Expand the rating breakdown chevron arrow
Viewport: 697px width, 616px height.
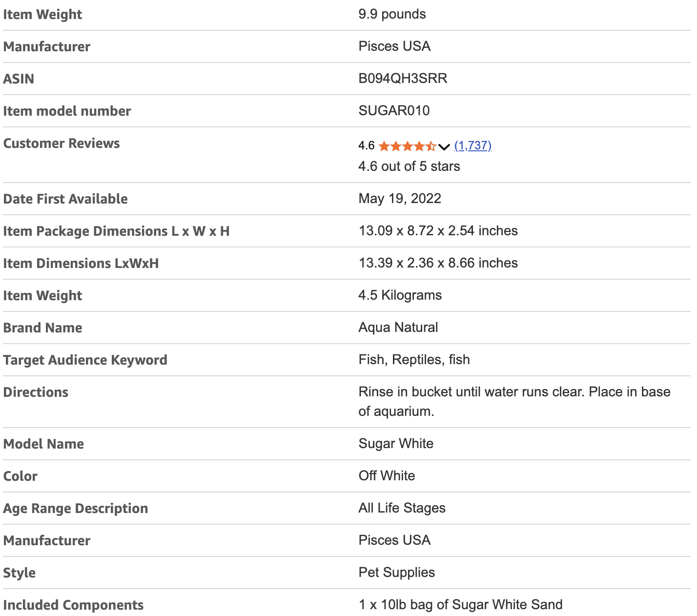444,146
